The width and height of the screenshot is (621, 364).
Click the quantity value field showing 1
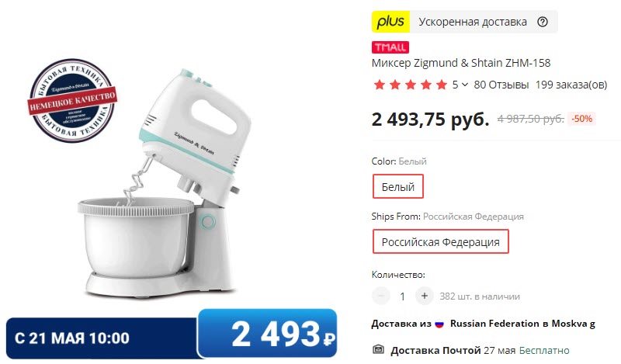[x=402, y=296]
